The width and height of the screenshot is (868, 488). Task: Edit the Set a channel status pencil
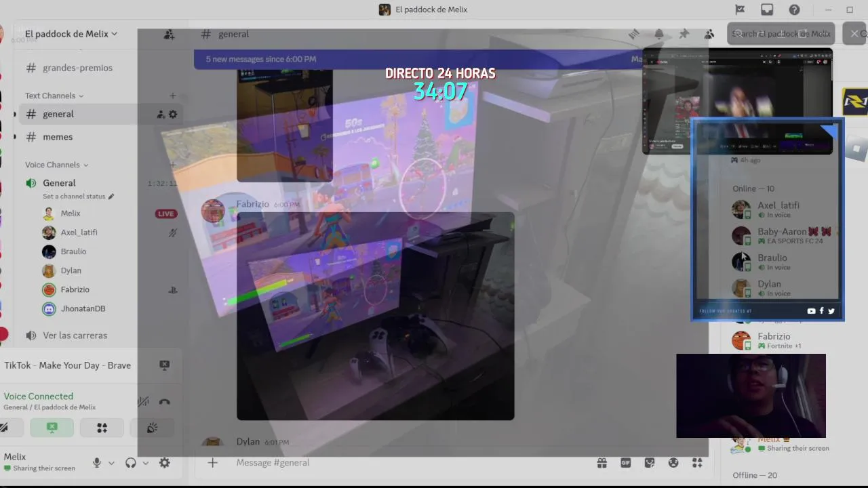click(x=111, y=197)
